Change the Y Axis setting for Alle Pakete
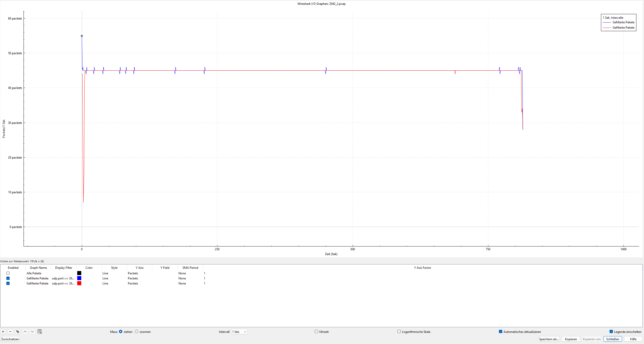644x344 pixels. click(133, 273)
